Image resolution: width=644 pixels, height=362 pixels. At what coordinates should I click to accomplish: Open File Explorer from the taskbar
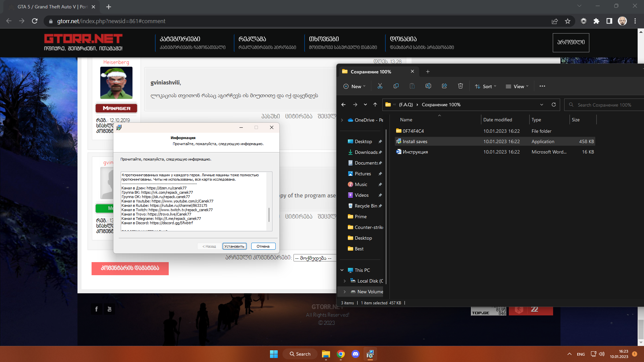[326, 354]
